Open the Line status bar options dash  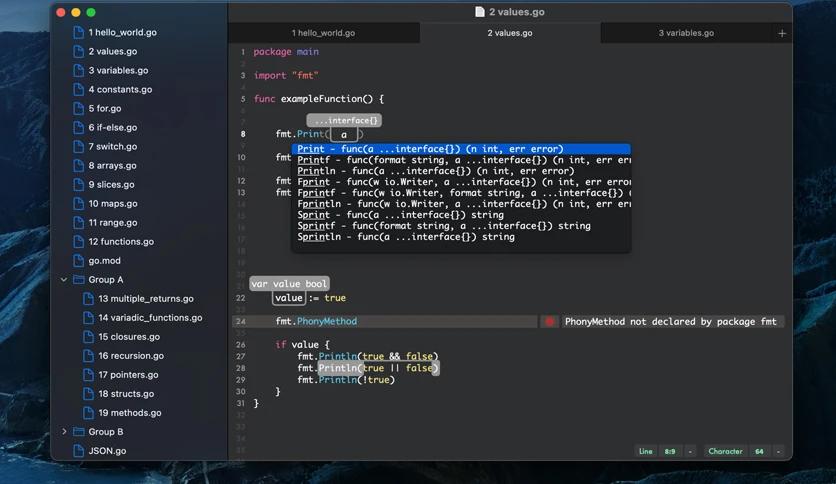690,451
